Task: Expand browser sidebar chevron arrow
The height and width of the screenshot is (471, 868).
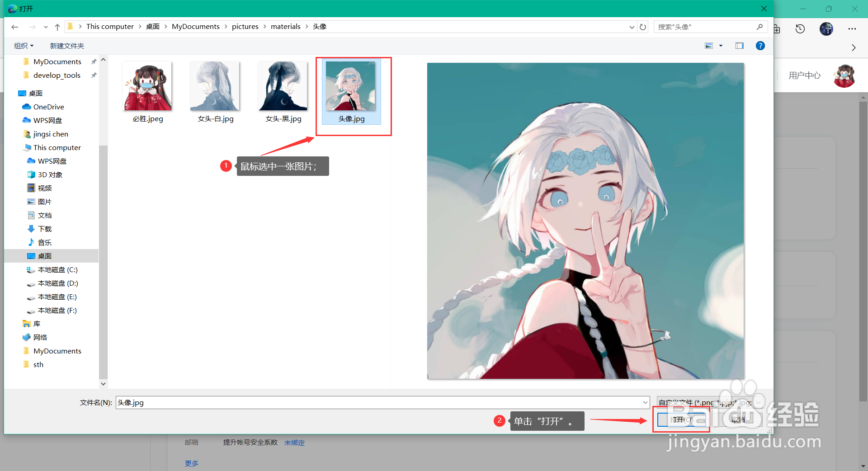Action: click(854, 47)
